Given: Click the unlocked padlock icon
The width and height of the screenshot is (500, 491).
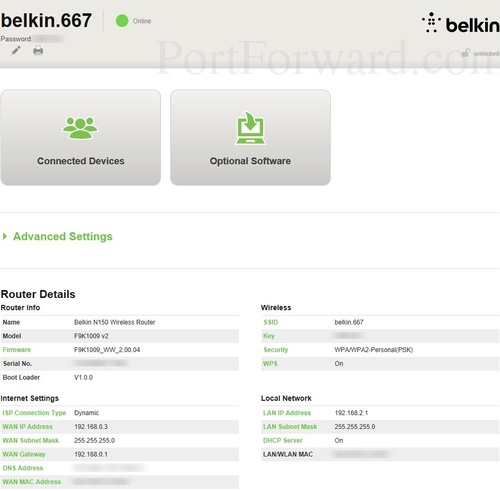Looking at the screenshot, I should coord(466,53).
